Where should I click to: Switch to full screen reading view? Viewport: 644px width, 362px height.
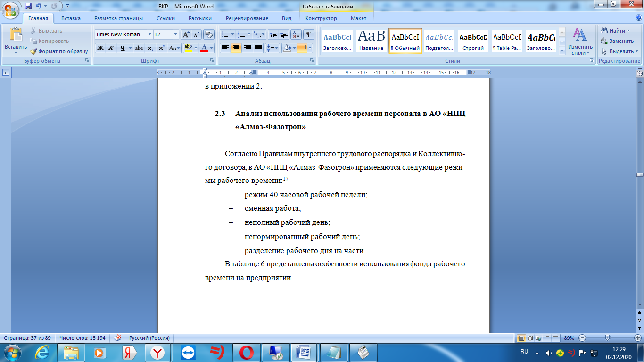(x=530, y=338)
